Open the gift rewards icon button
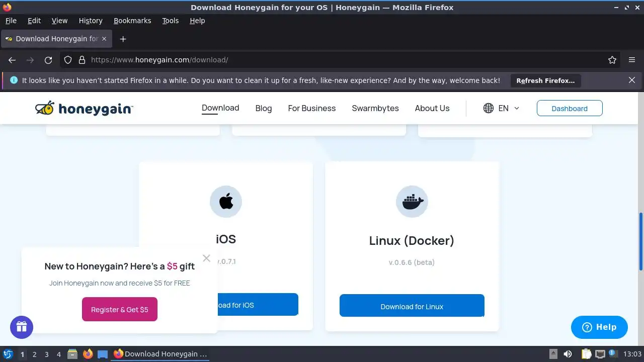 point(22,327)
